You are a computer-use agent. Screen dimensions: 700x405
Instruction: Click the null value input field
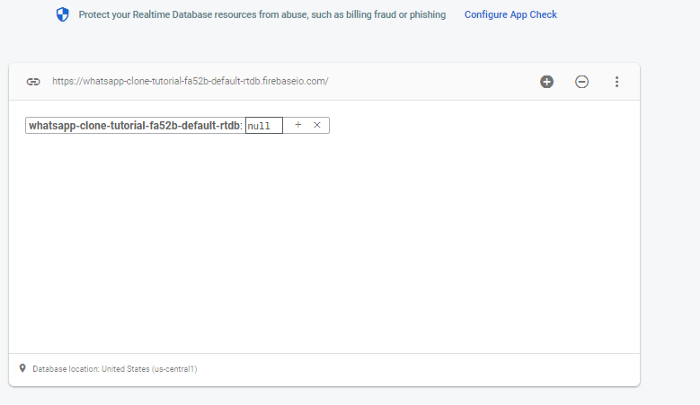263,126
